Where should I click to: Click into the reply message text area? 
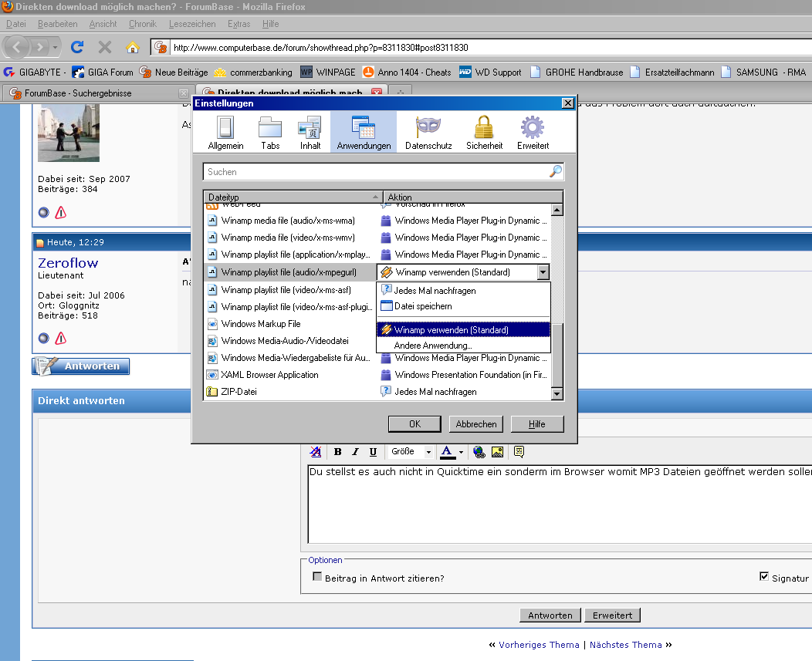(x=560, y=503)
